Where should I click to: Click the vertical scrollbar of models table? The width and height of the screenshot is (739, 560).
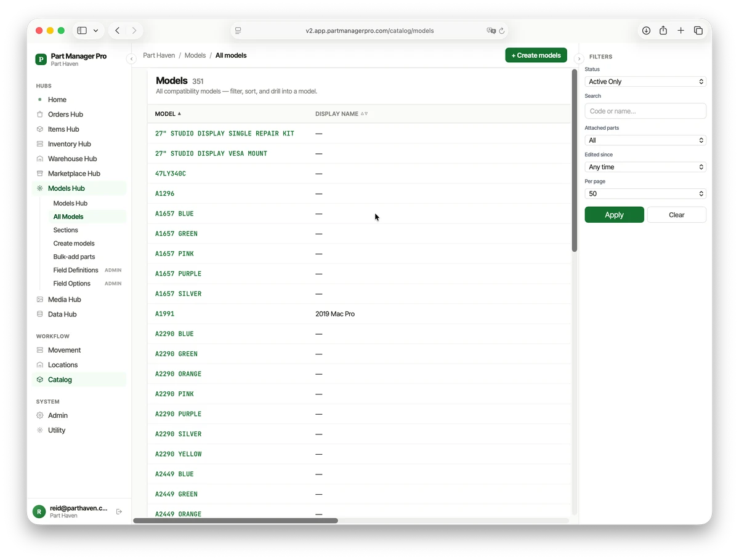click(574, 161)
